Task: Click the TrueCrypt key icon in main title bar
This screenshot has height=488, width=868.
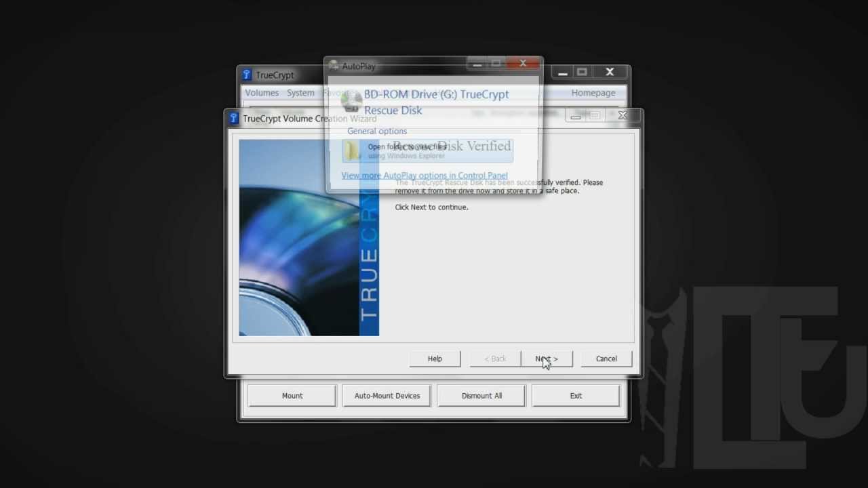Action: point(247,75)
